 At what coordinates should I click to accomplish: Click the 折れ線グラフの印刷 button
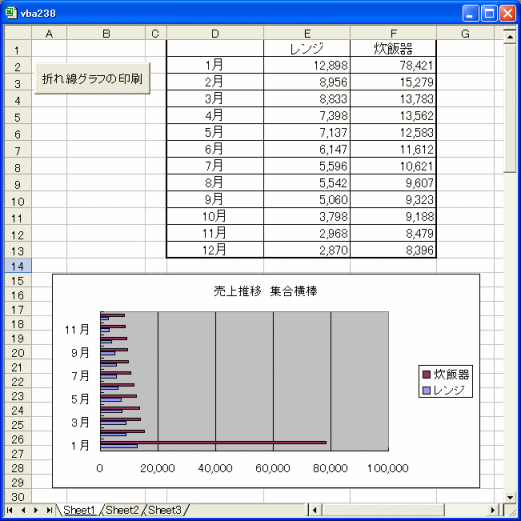[x=92, y=79]
